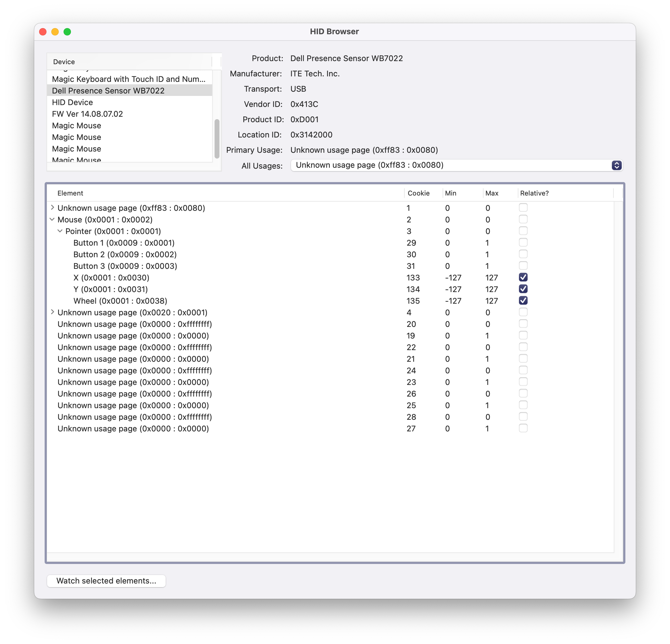
Task: Toggle Relative checkbox for cookie 20 row
Action: click(523, 324)
